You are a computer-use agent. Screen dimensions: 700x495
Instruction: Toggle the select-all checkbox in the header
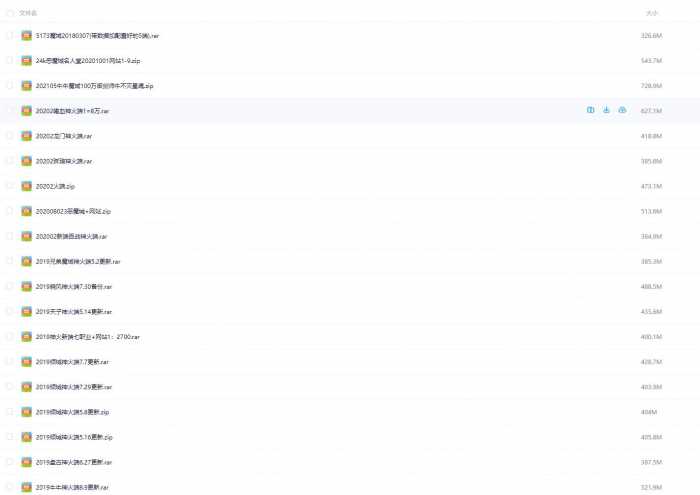tap(9, 13)
